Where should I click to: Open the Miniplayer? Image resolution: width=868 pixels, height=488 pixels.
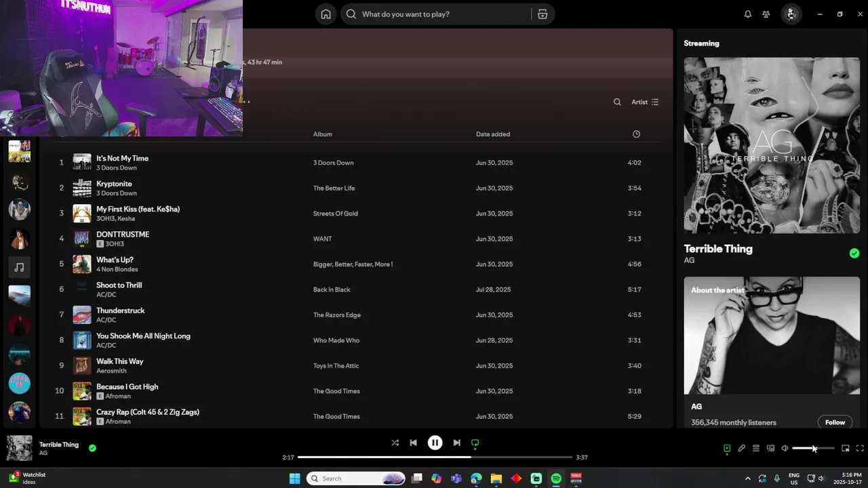(x=846, y=448)
